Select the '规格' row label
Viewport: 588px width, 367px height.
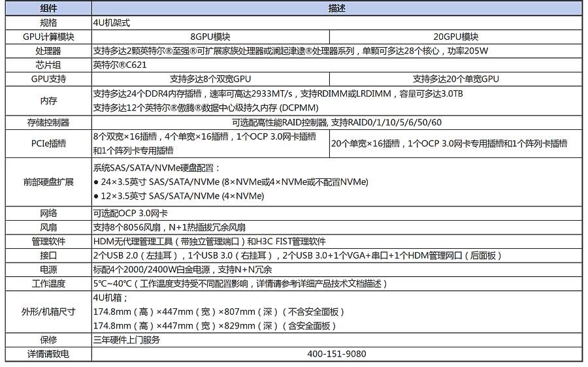tap(48, 23)
